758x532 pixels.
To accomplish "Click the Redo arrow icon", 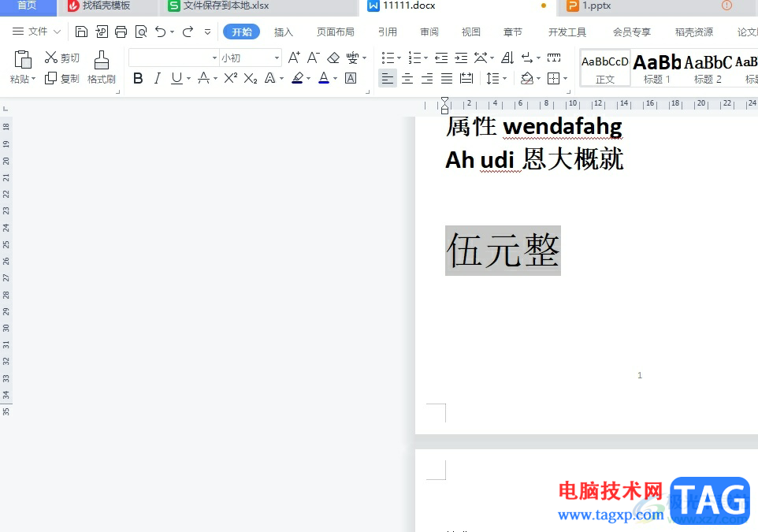I will (188, 32).
